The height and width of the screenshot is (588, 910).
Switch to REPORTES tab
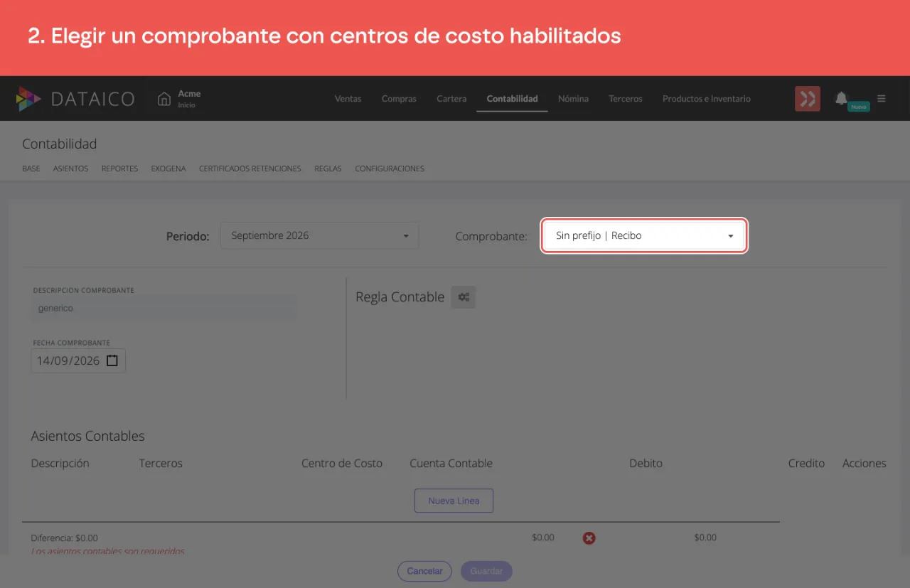(x=119, y=169)
